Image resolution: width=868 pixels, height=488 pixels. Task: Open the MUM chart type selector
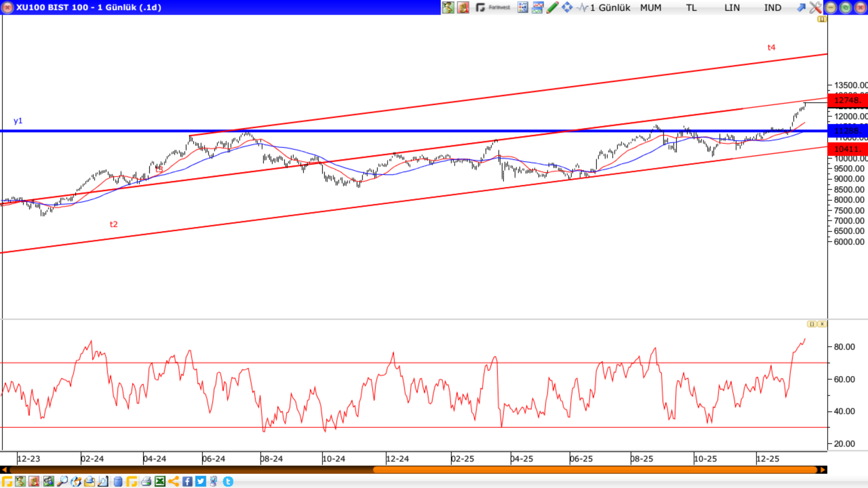651,7
